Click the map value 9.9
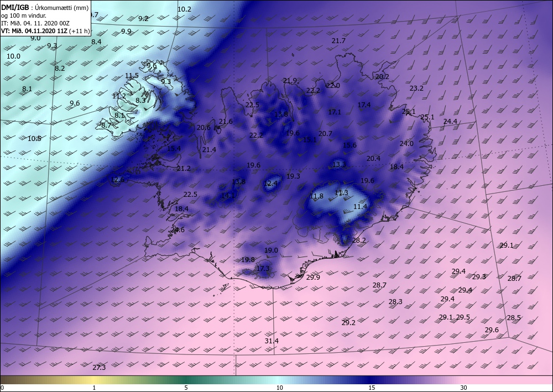This screenshot has height=392, width=553. [126, 31]
